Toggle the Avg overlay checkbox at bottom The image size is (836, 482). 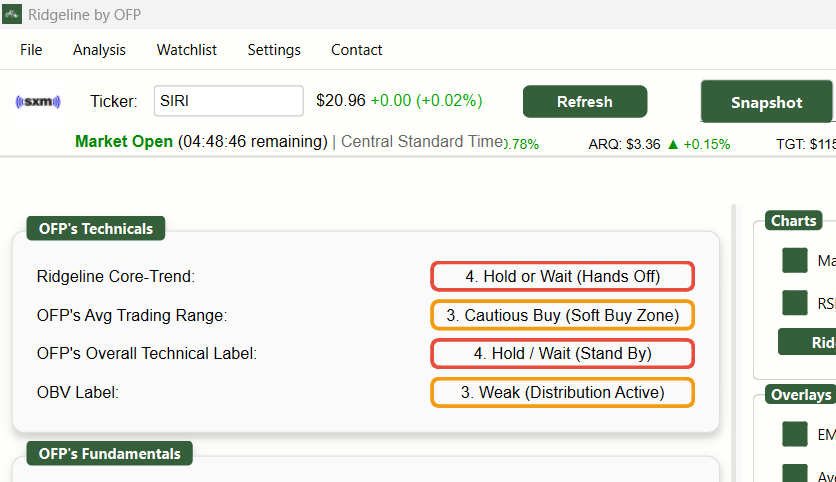pos(794,473)
